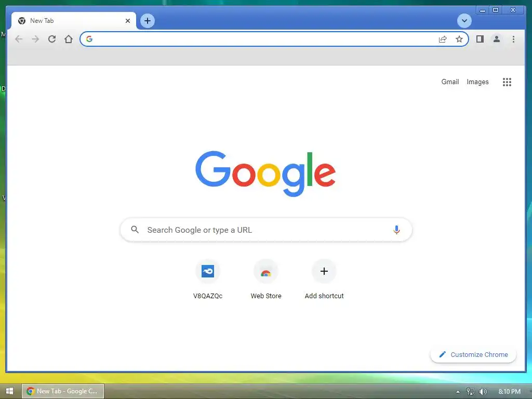
Task: Open the profile avatar menu
Action: point(496,39)
